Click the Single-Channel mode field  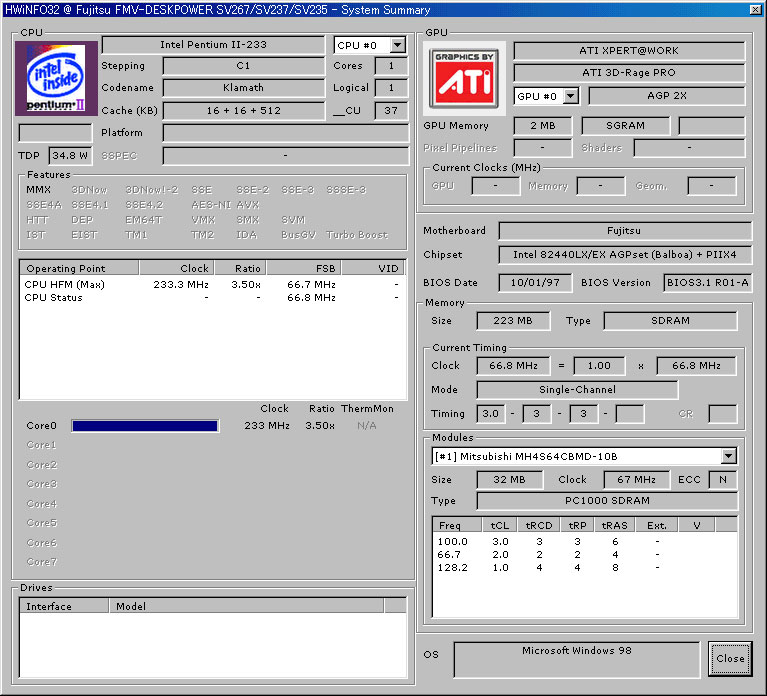577,390
